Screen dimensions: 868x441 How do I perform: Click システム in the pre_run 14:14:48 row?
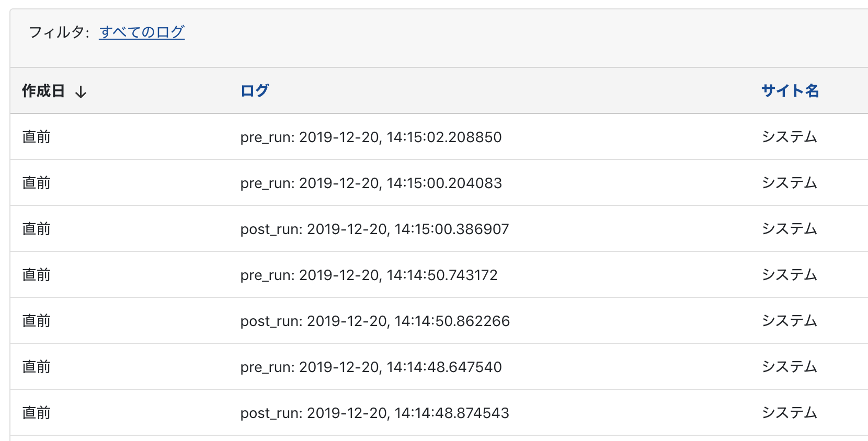tap(789, 367)
